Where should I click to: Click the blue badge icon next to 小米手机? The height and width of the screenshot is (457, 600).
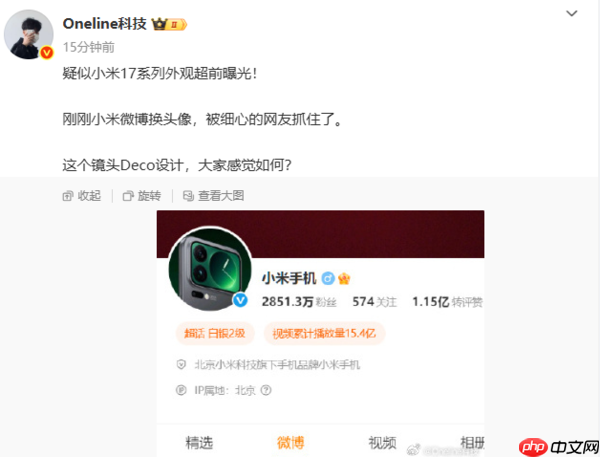328,278
